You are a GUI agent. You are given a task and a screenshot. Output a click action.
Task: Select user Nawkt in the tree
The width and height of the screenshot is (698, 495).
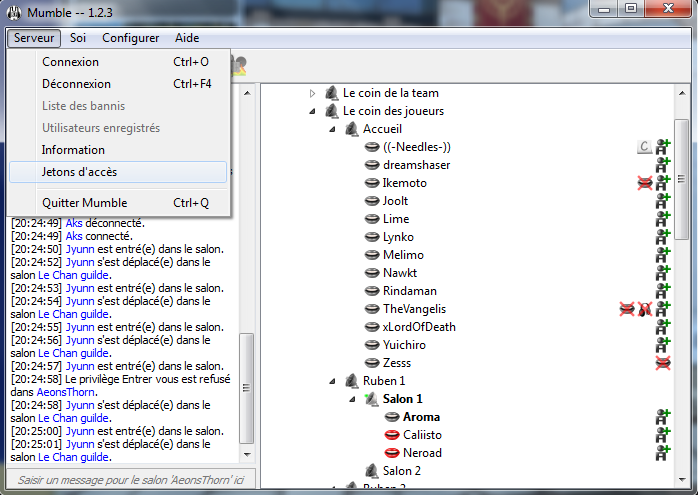click(x=400, y=273)
